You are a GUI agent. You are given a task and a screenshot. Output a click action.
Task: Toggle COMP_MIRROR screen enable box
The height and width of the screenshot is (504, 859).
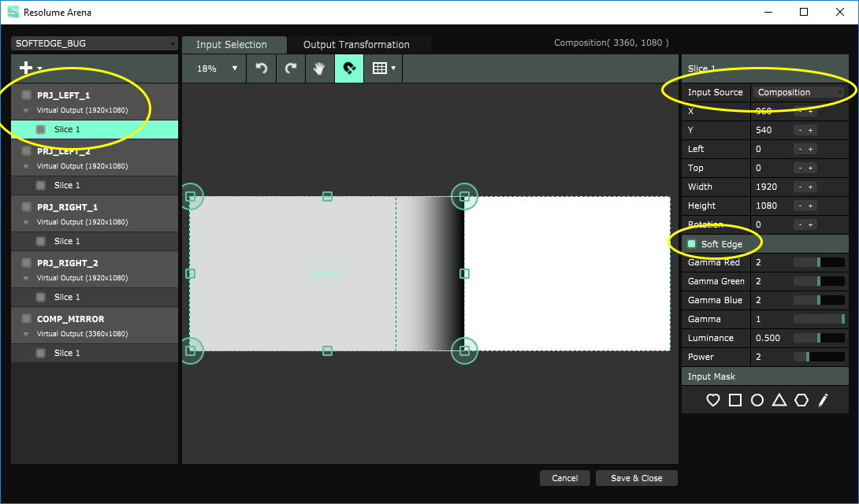26,319
